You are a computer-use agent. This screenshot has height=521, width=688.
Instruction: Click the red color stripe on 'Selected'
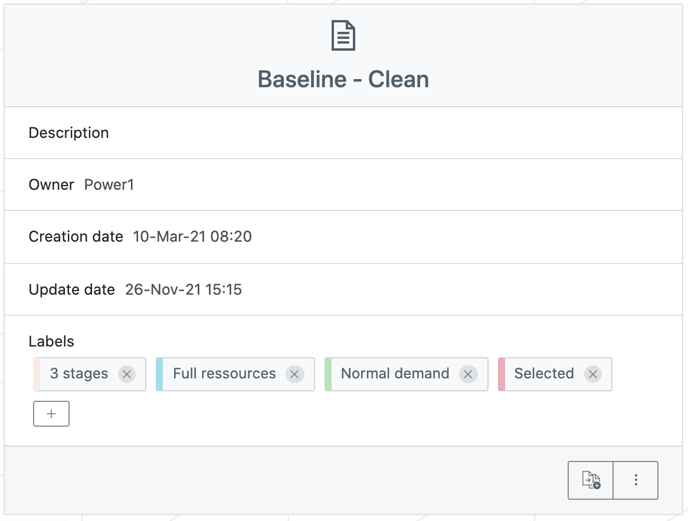coord(502,374)
